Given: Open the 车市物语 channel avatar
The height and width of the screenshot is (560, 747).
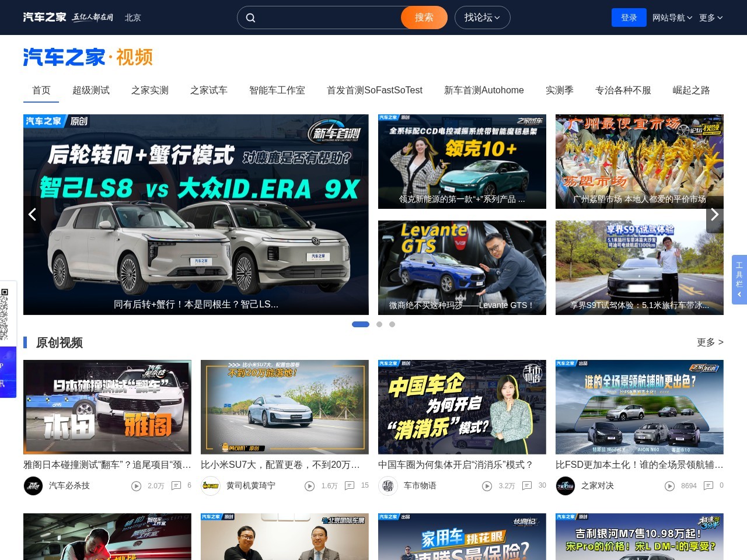Looking at the screenshot, I should pos(388,486).
